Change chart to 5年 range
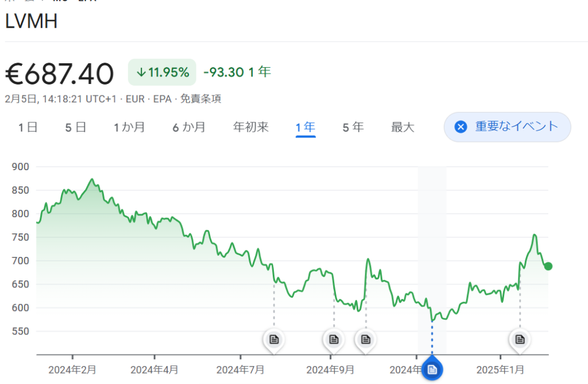 [x=353, y=128]
